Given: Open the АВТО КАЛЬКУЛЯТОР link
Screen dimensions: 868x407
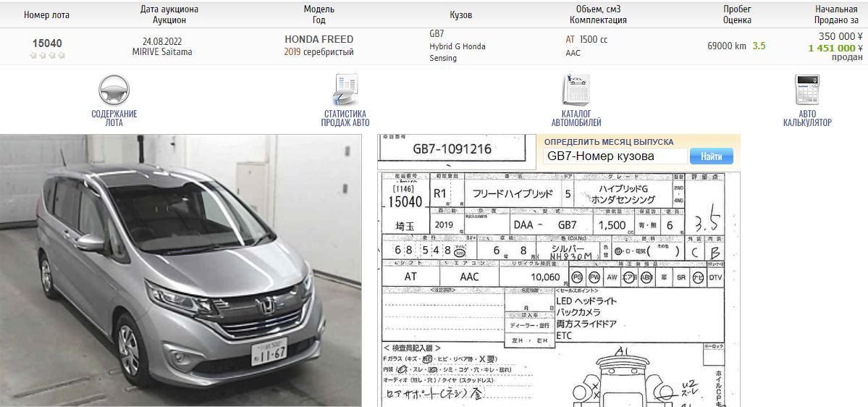Looking at the screenshot, I should click(x=807, y=118).
